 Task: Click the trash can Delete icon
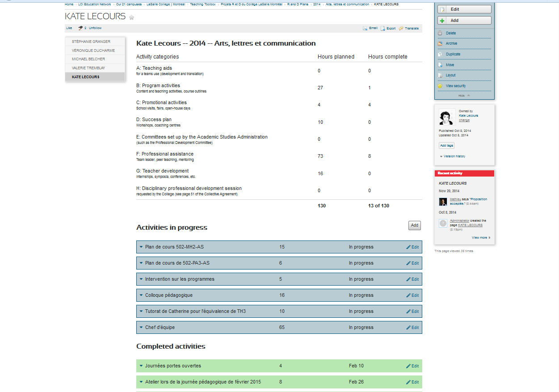[x=440, y=33]
